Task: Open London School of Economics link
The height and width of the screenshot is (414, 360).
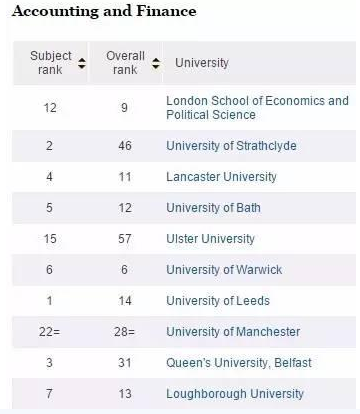Action: (x=257, y=108)
